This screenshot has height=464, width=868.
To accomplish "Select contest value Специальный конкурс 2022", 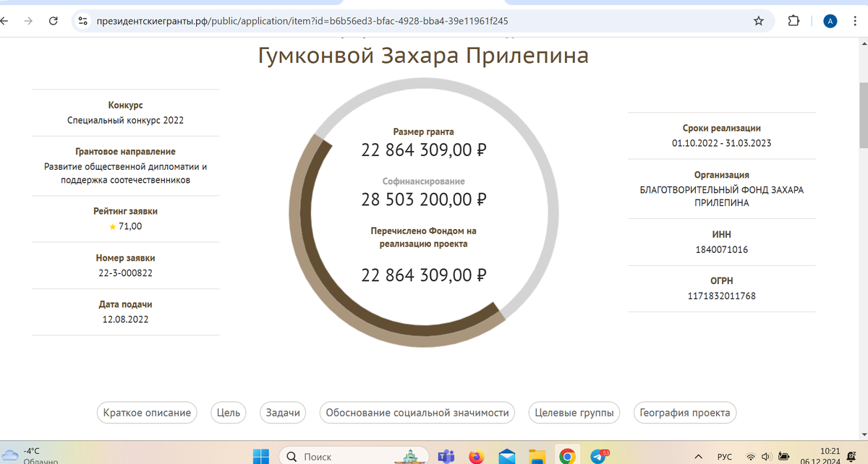I will pyautogui.click(x=125, y=120).
